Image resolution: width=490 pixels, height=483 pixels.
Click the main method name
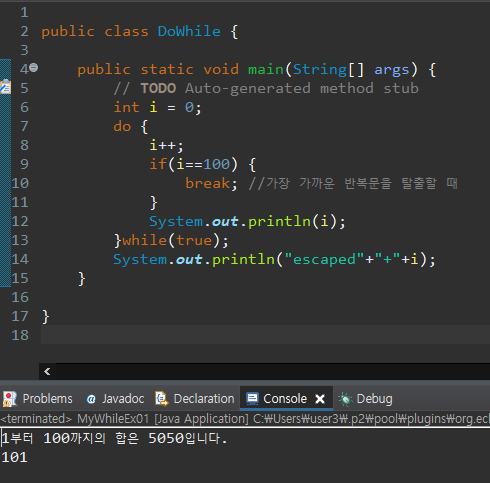coord(266,69)
